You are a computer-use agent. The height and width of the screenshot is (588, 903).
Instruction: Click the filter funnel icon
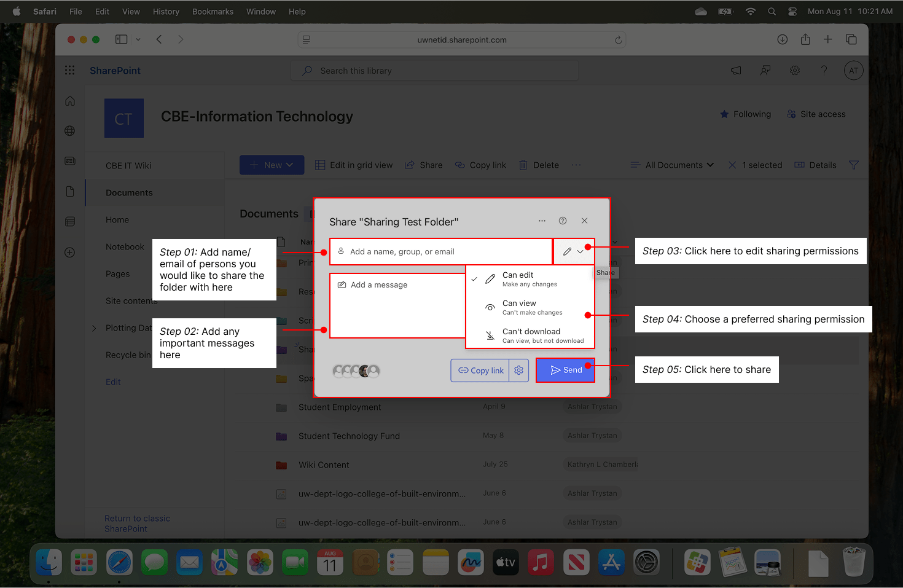click(x=853, y=165)
